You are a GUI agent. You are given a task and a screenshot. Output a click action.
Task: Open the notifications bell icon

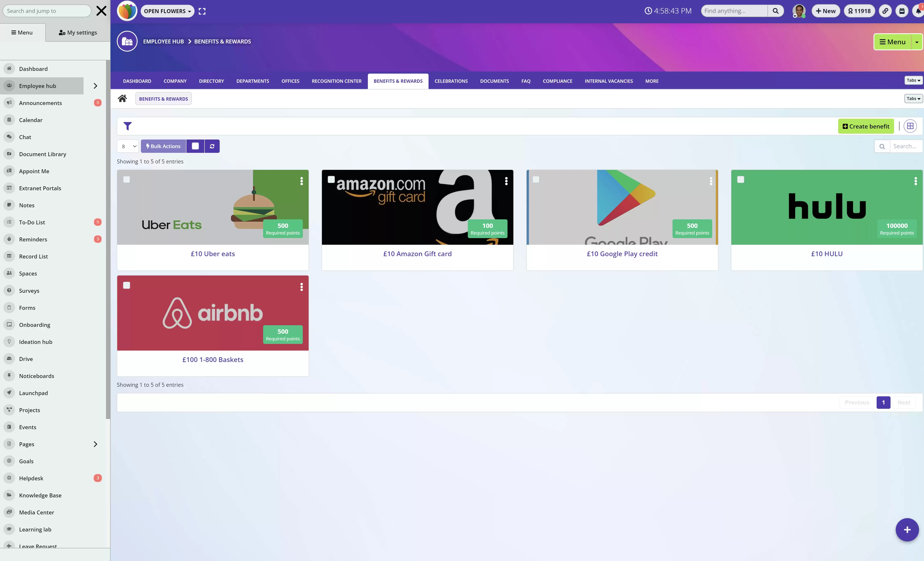coord(918,11)
